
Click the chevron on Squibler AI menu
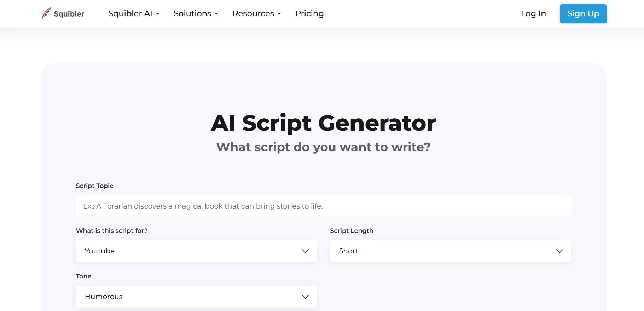pyautogui.click(x=157, y=14)
